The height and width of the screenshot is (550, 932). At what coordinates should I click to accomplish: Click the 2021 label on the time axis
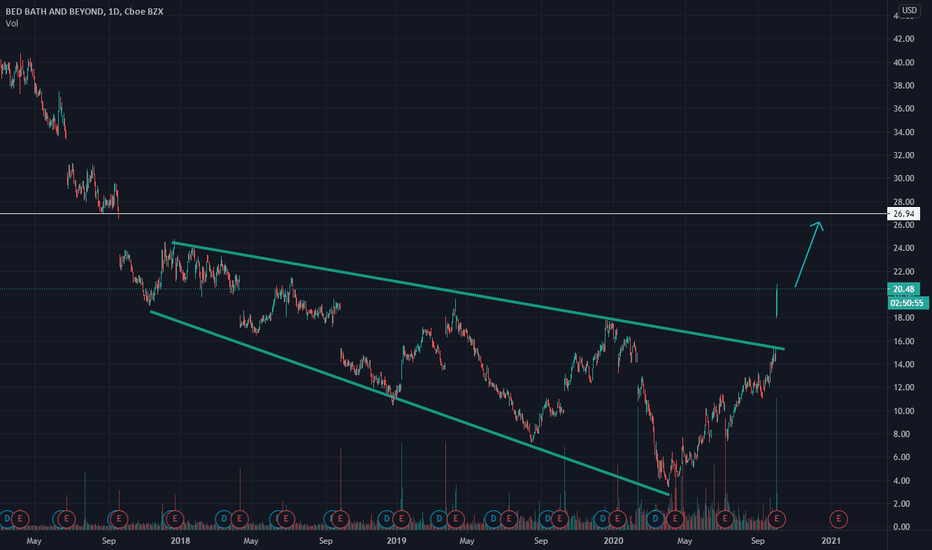(x=831, y=540)
